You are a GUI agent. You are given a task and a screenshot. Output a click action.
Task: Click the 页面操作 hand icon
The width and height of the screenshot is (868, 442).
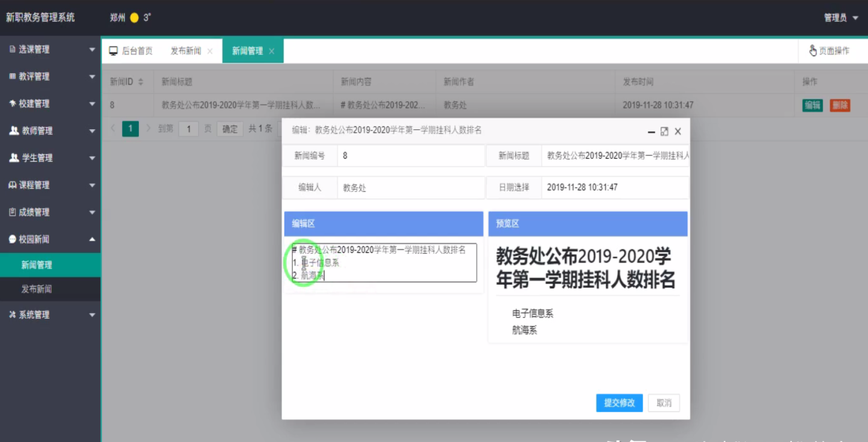tap(813, 51)
